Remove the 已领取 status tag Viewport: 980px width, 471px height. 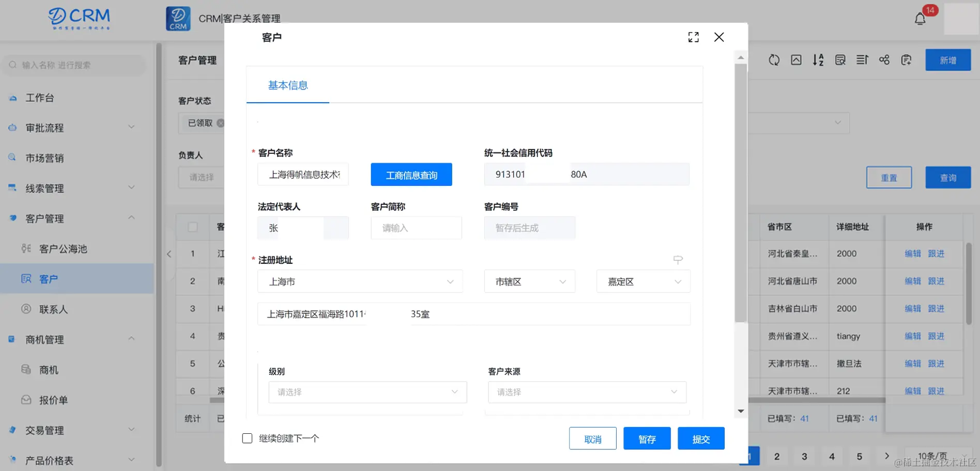(221, 123)
